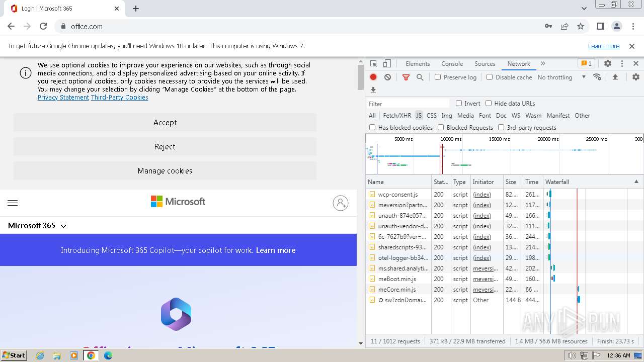
Task: Check Blocked Requests option
Action: pyautogui.click(x=441, y=127)
